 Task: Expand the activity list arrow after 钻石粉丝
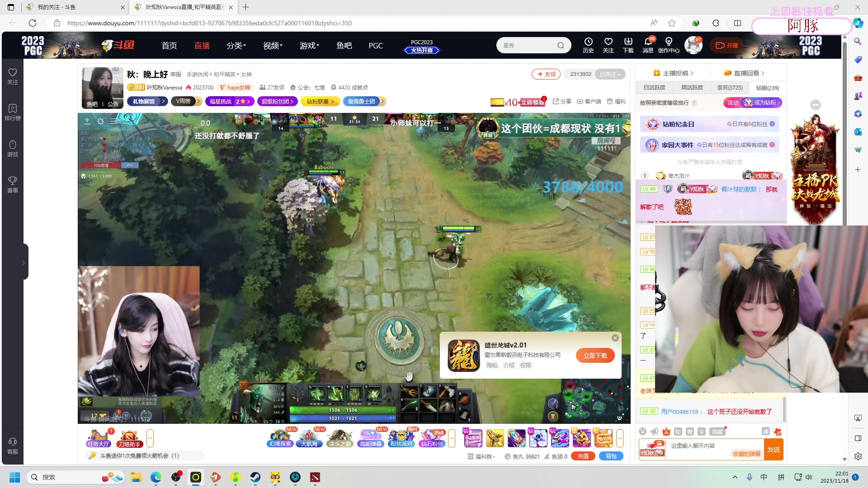tap(451, 438)
